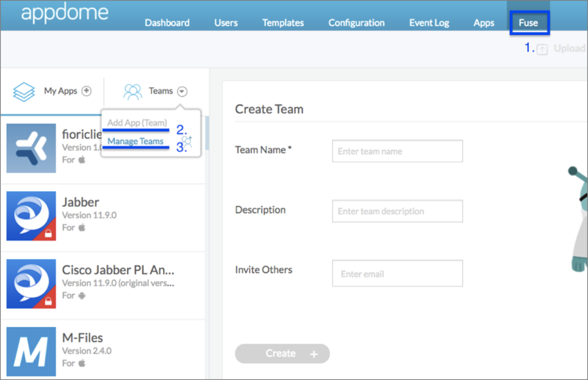The height and width of the screenshot is (380, 588).
Task: Click the Invite Others label
Action: coord(264,270)
